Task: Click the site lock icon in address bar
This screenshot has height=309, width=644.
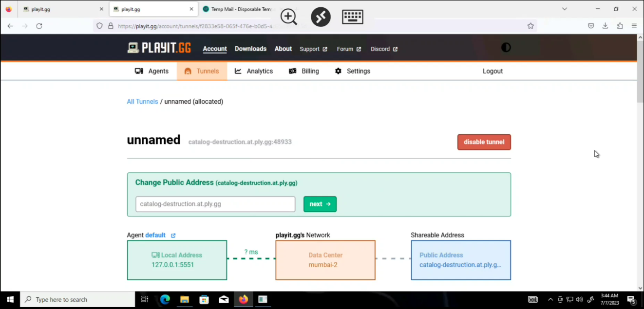Action: coord(111,26)
